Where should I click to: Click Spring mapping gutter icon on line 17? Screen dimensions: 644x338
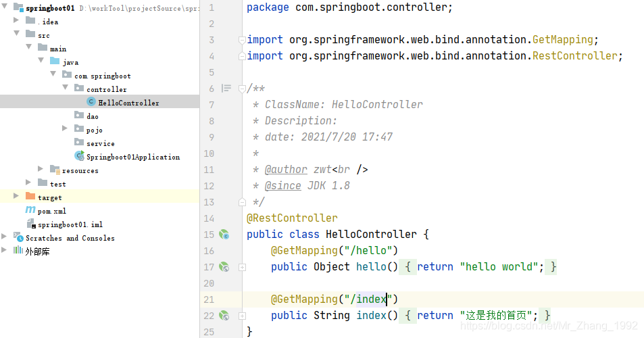(x=224, y=267)
